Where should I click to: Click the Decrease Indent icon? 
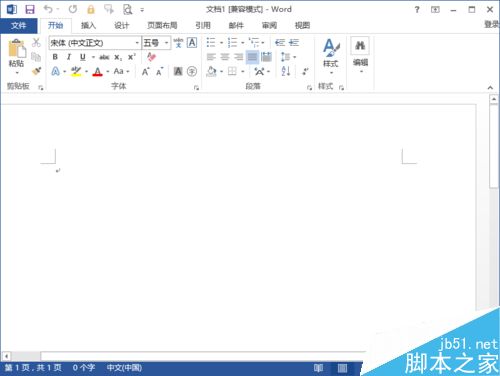(x=280, y=42)
